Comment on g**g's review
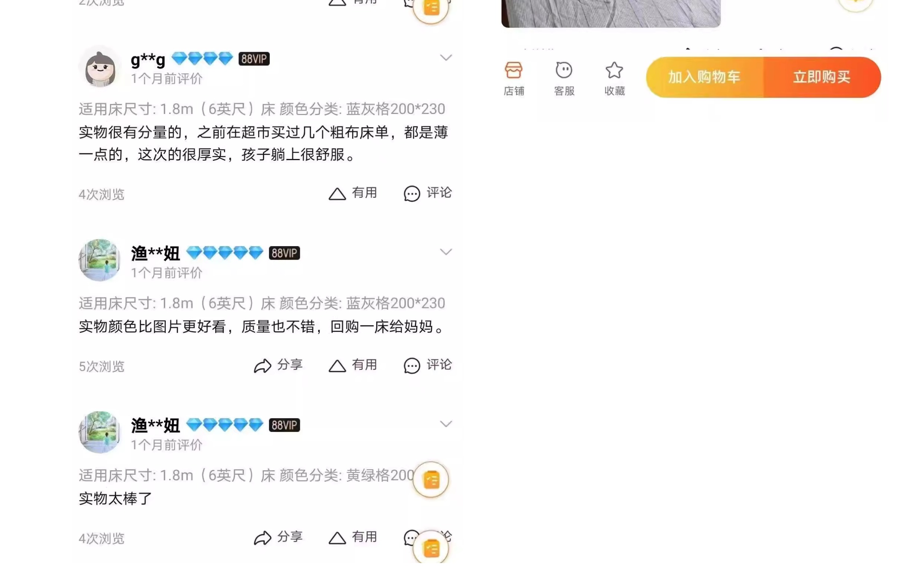 tap(428, 193)
